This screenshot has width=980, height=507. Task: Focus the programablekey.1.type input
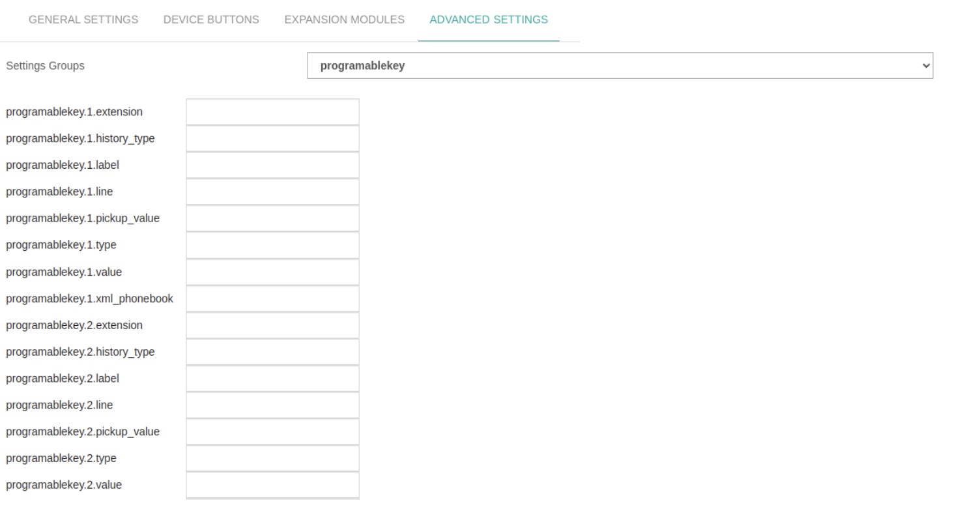pos(272,245)
